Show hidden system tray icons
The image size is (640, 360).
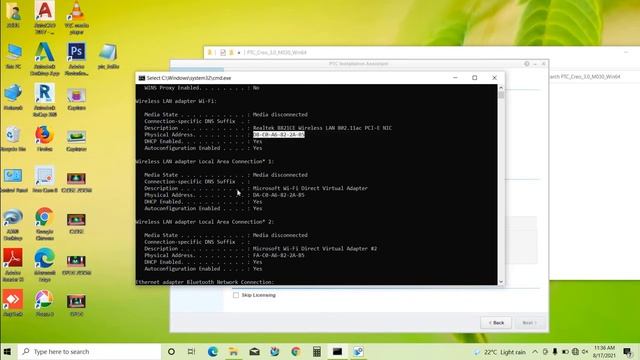[x=535, y=351]
